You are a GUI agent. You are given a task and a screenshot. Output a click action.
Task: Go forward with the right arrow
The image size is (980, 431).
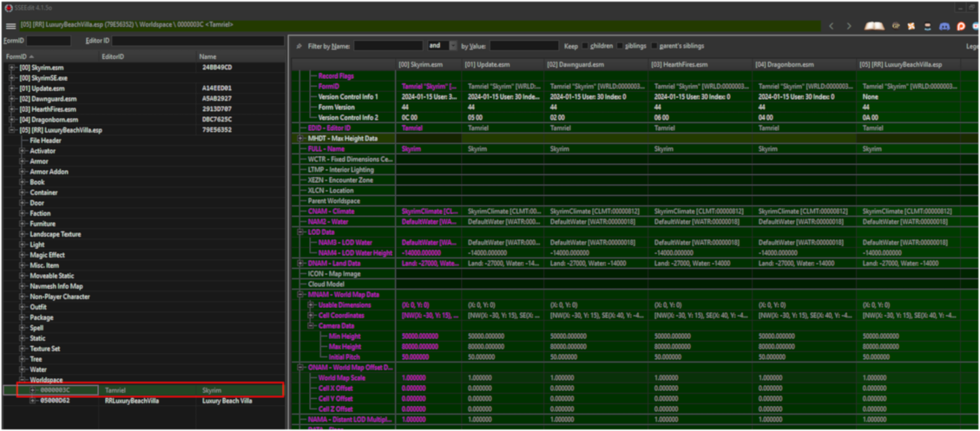click(849, 26)
